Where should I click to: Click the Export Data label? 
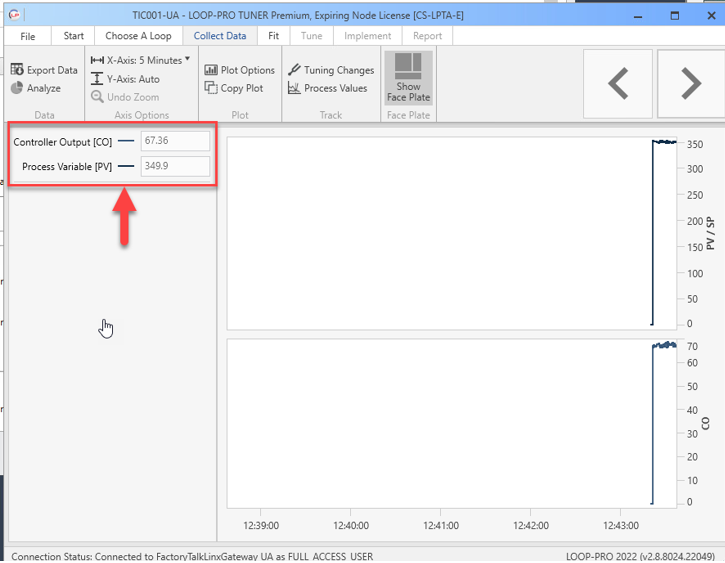click(52, 70)
